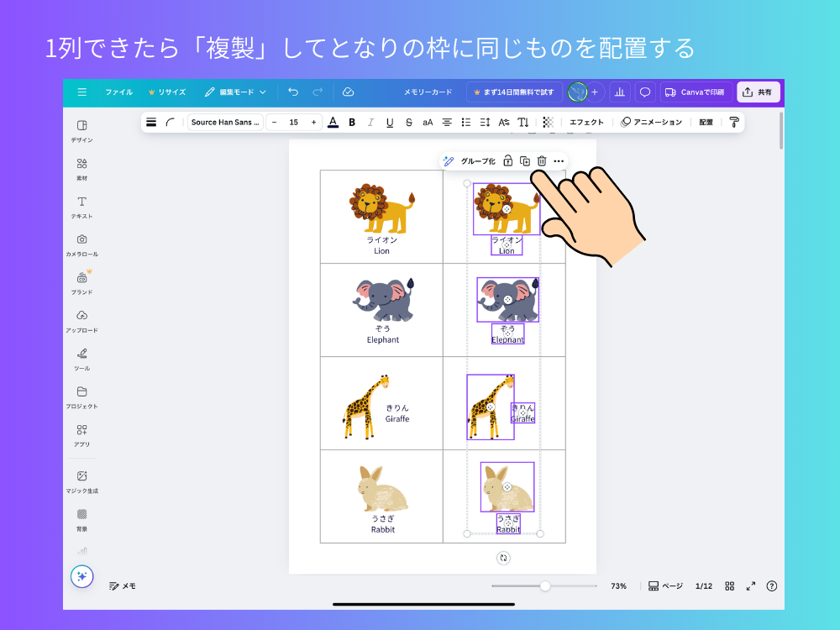Delete selection with the trash icon
This screenshot has height=630, width=840.
pos(543,160)
